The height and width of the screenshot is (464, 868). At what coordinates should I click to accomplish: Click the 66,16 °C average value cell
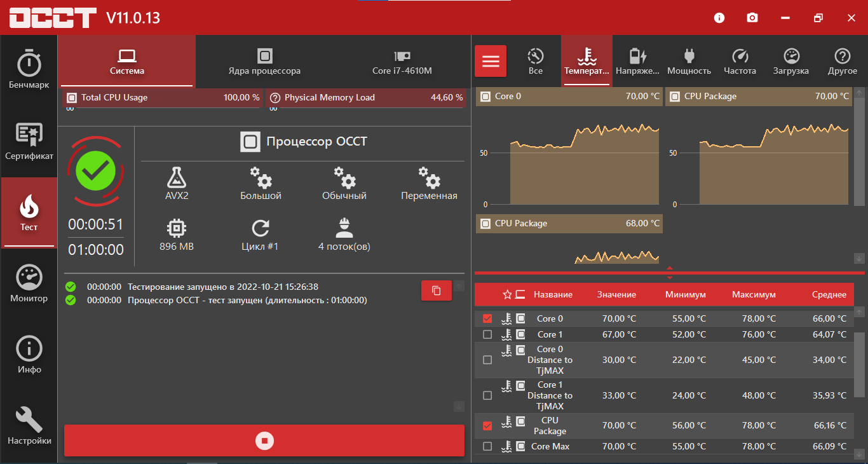point(829,426)
